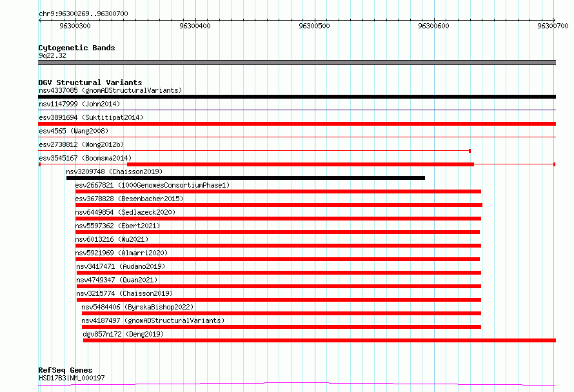574x392 pixels.
Task: Select the esv3678828 (Besenbacher2015) label
Action: (x=129, y=199)
